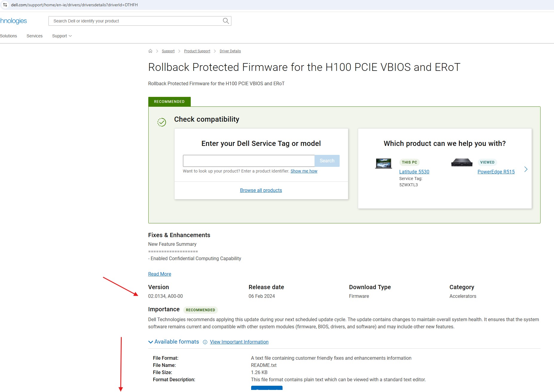Viewport: 554px width, 392px height.
Task: Click the Driver Details breadcrumb link
Action: [230, 51]
